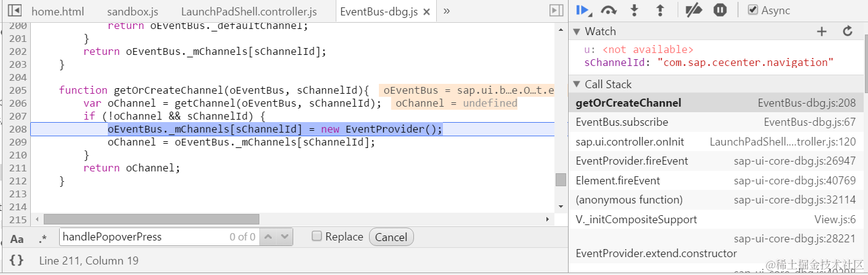Screen dimensions: 868x275
Task: Switch to LaunchPadShell.controller.js tab
Action: pos(249,11)
